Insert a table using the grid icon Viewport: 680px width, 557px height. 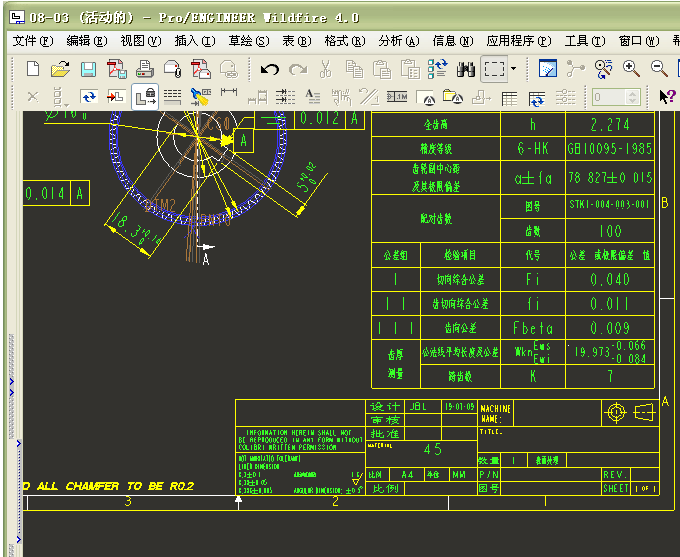tap(509, 98)
